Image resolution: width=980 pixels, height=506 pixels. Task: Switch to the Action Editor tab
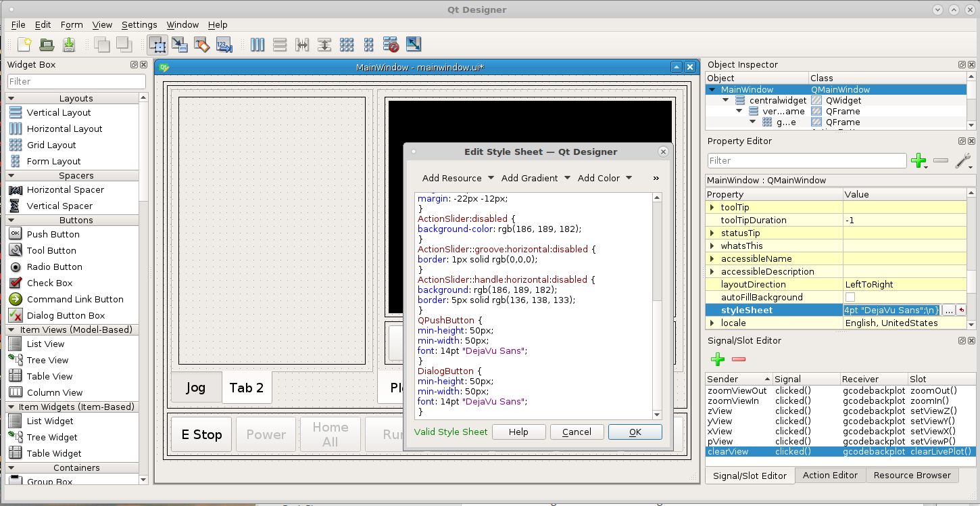[x=830, y=475]
